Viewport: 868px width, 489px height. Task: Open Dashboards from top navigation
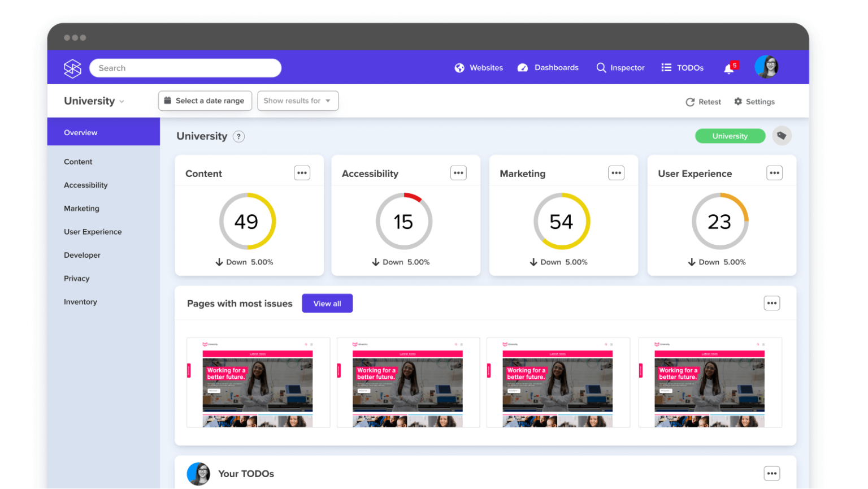pyautogui.click(x=548, y=68)
